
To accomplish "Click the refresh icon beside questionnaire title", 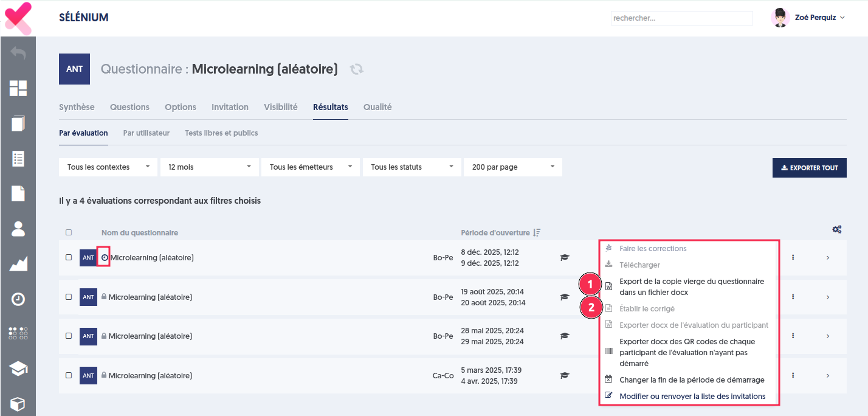I will coord(357,69).
